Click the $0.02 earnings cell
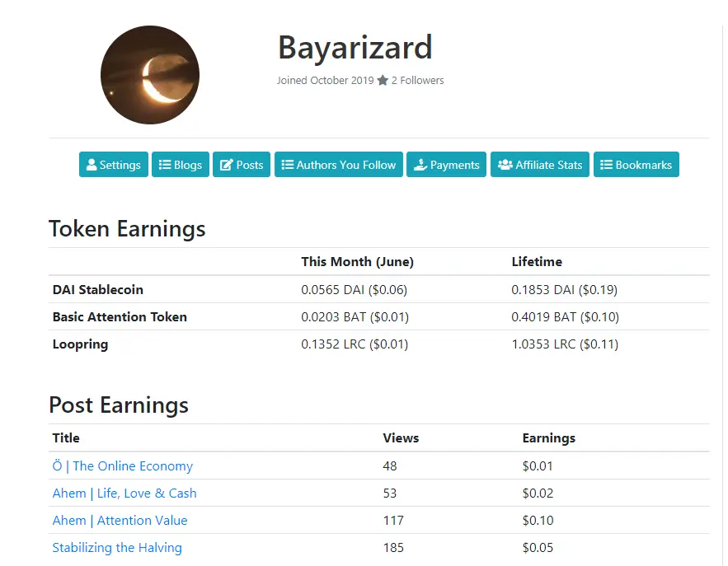 tap(538, 493)
